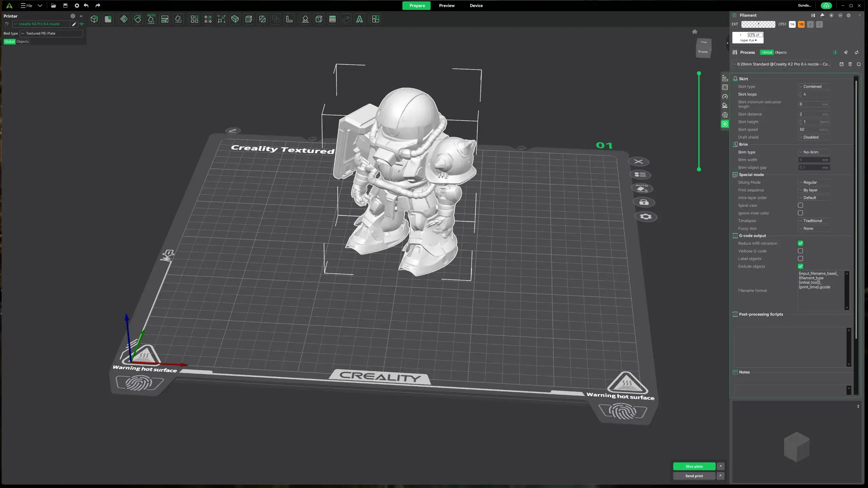Click the plate lock icon

pos(644,202)
